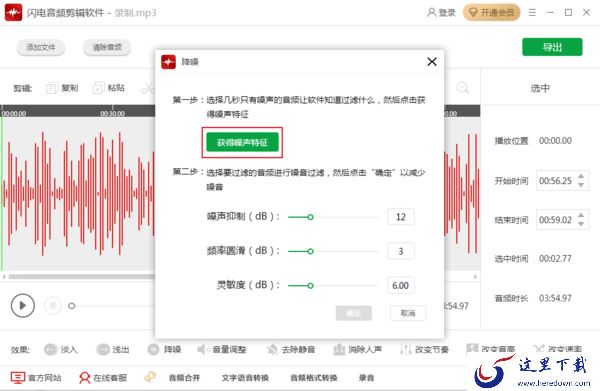Decrease 结束时间 with down arrow

pos(581,224)
